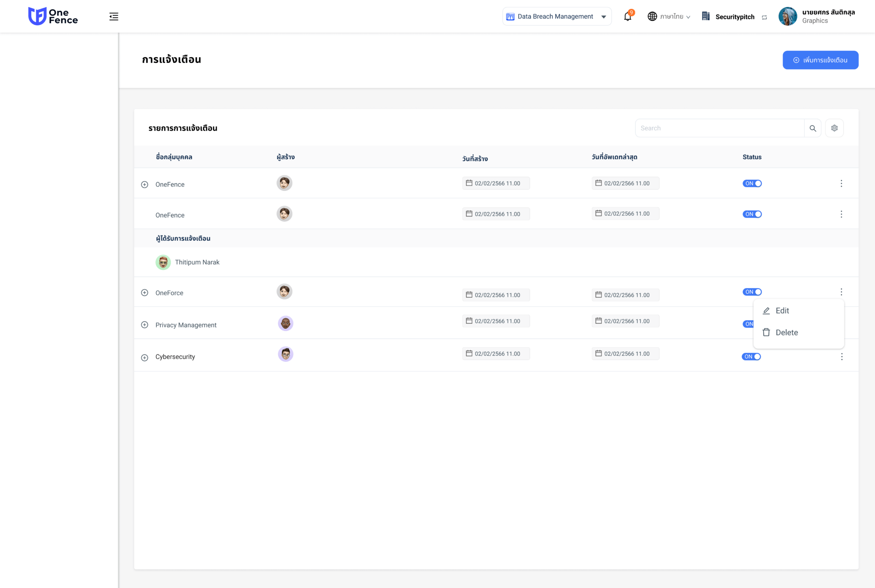Click the search magnifier icon
The height and width of the screenshot is (588, 875).
(x=813, y=128)
